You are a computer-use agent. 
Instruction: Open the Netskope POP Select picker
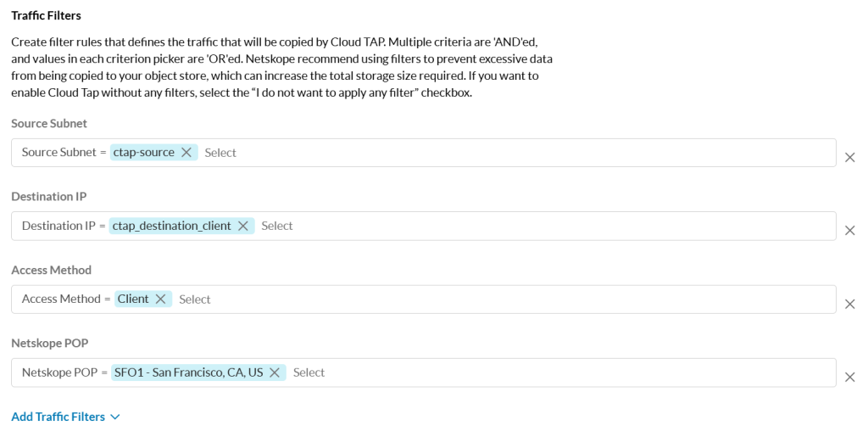coord(309,372)
